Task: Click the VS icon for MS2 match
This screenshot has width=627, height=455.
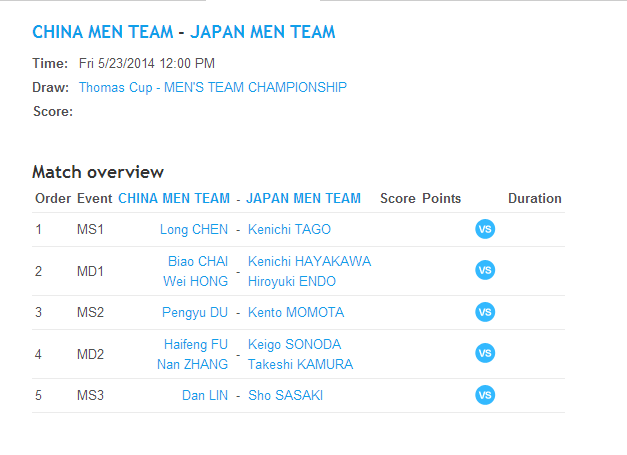Action: click(x=485, y=312)
